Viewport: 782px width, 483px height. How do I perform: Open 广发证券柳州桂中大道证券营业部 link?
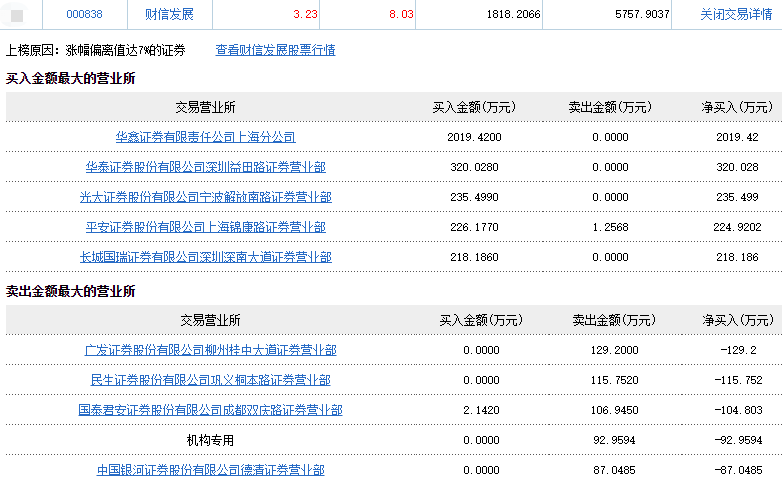[210, 350]
